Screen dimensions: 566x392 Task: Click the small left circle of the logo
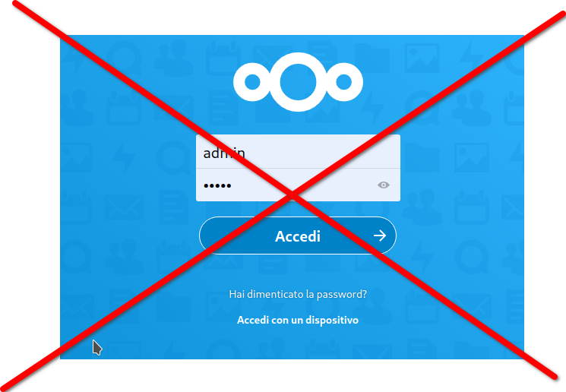(x=252, y=82)
